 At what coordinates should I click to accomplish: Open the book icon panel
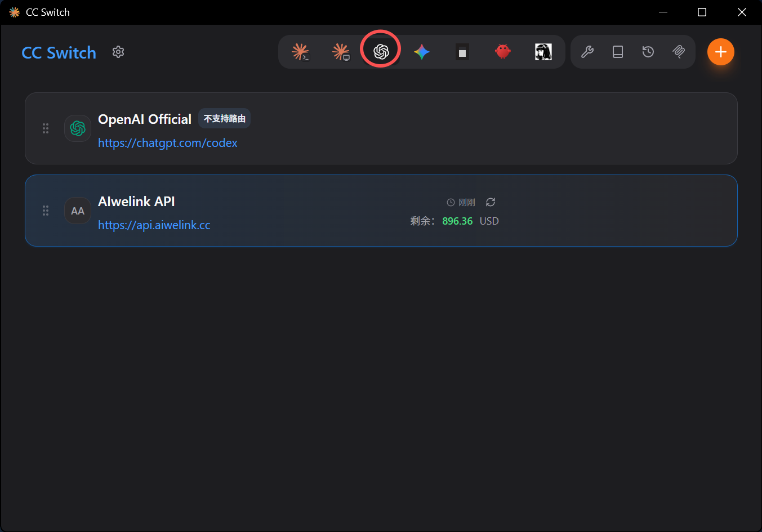click(618, 52)
